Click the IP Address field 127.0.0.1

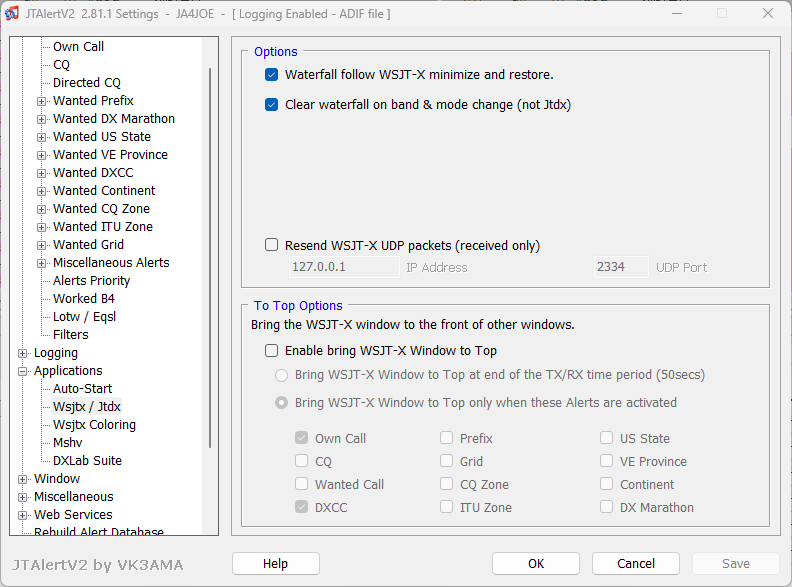(x=344, y=267)
